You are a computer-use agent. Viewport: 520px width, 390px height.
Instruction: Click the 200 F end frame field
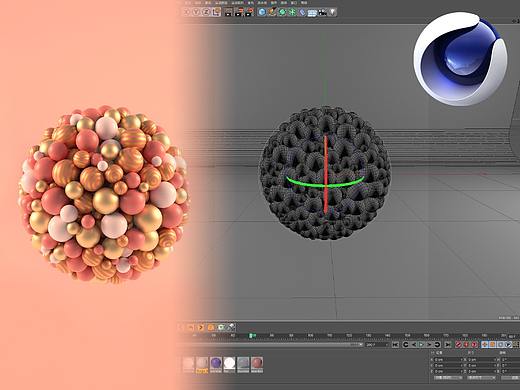tap(377, 345)
